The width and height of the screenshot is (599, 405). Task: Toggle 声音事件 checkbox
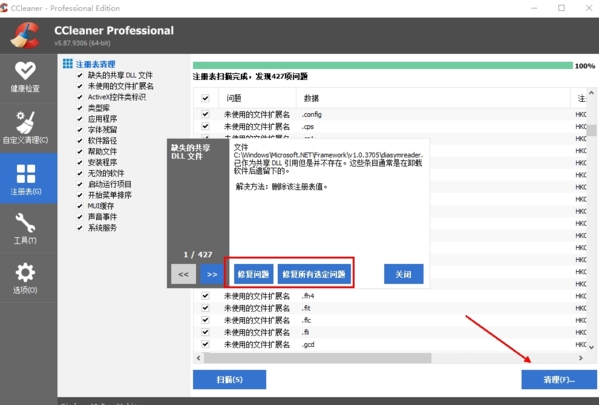click(80, 217)
